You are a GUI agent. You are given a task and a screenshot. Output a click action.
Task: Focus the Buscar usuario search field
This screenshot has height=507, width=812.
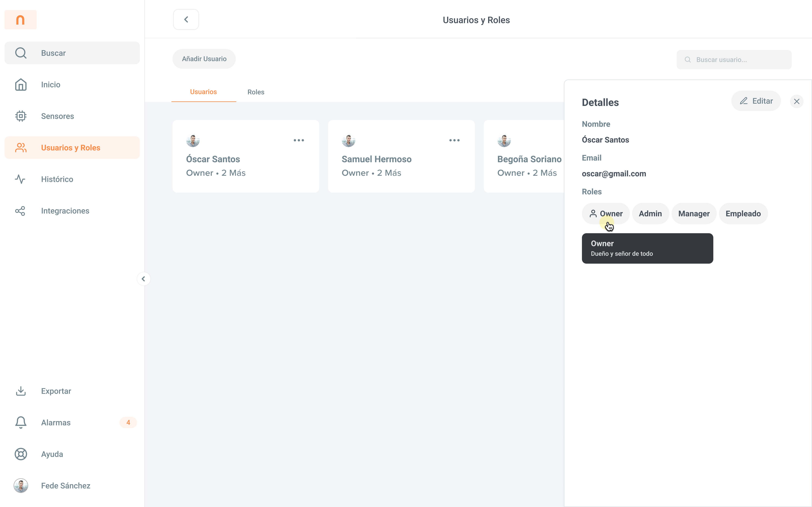(x=738, y=60)
